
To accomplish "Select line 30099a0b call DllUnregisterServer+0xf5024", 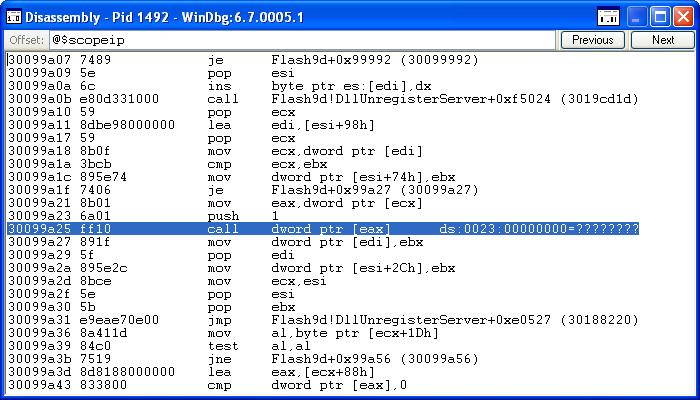I will point(323,99).
